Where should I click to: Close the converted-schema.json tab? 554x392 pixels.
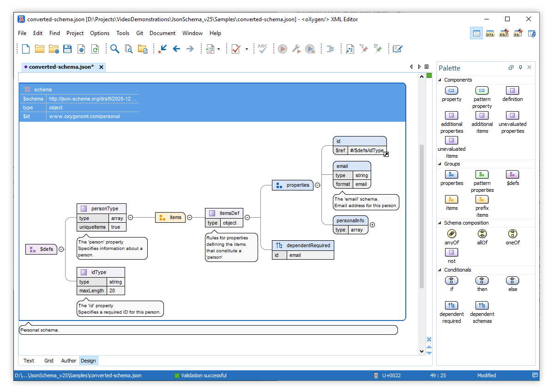101,67
